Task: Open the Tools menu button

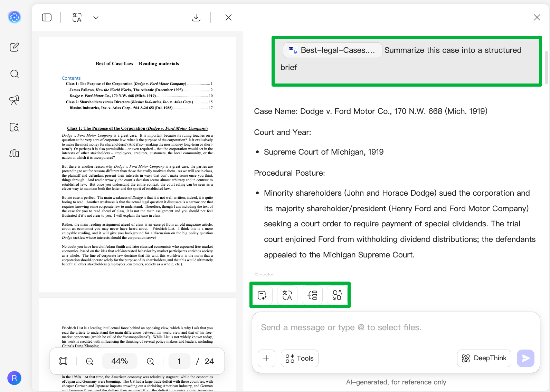Action: pos(300,358)
